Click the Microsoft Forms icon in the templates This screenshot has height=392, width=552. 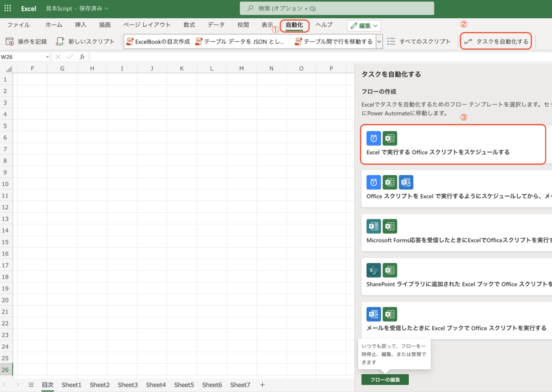coord(373,226)
